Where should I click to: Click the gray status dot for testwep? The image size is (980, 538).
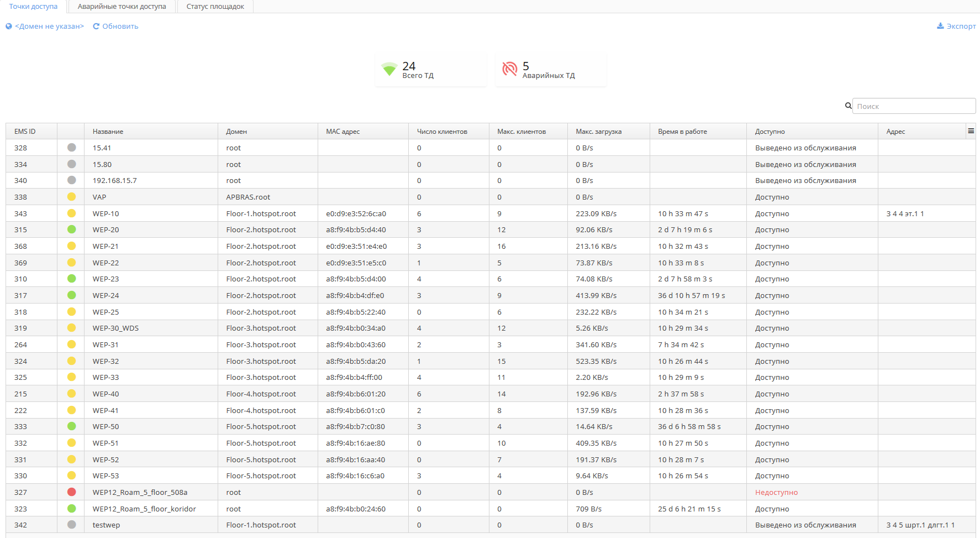point(71,525)
